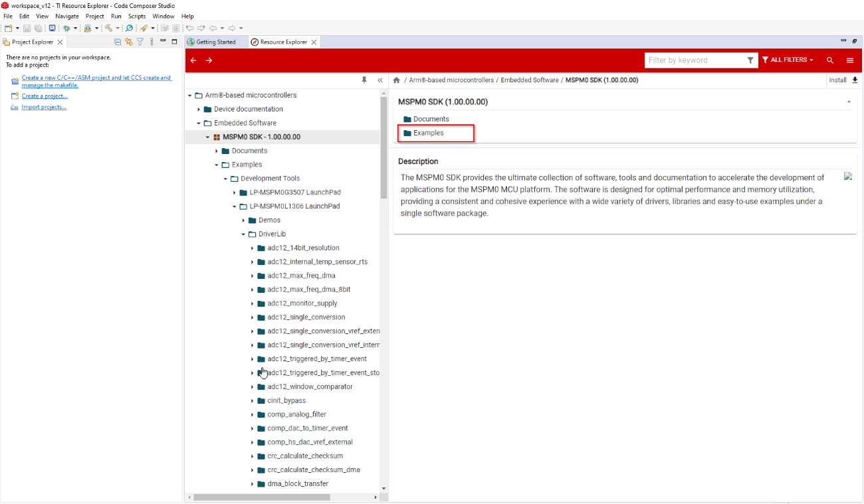Click the Import projects link
Image resolution: width=864 pixels, height=504 pixels.
coord(44,107)
